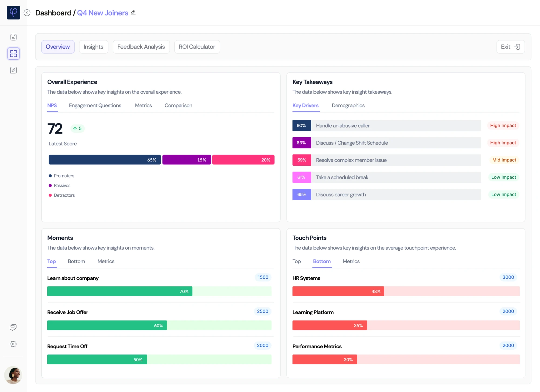Open the Metrics sub-tab under Overall Experience
This screenshot has width=540, height=392.
point(143,105)
